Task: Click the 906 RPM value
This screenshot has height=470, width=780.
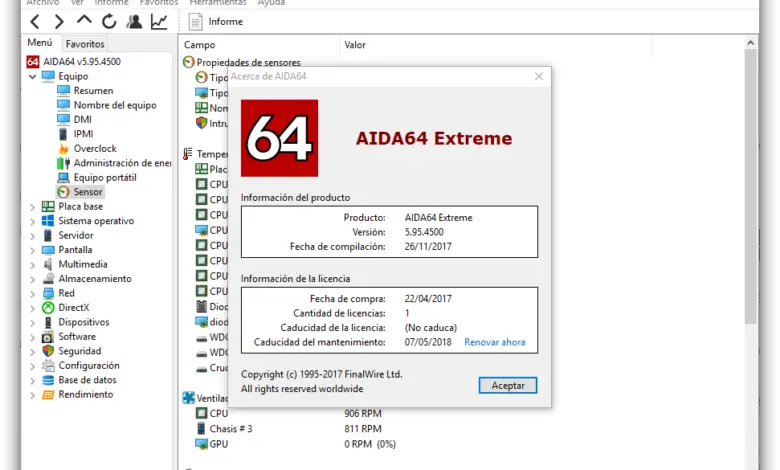Action: [363, 413]
